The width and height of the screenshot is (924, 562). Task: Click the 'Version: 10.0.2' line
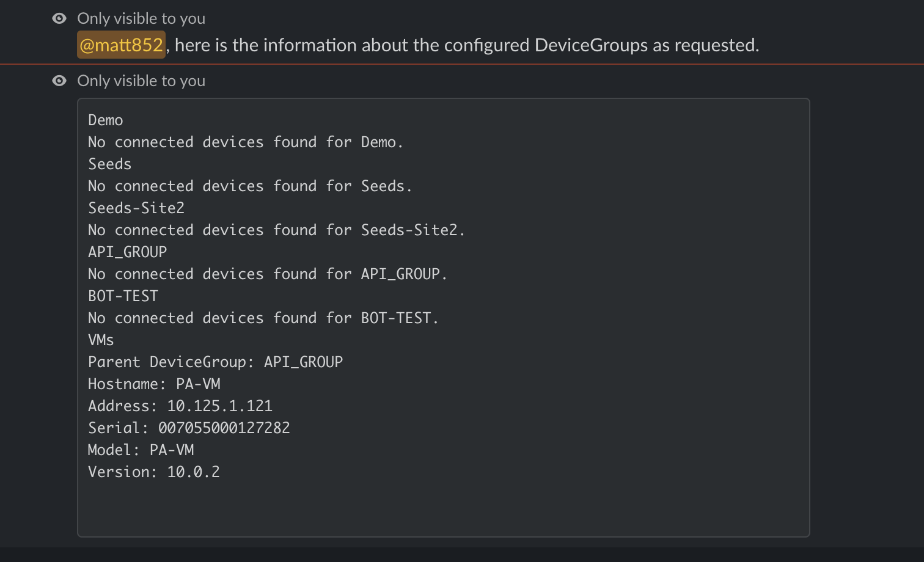pyautogui.click(x=153, y=472)
